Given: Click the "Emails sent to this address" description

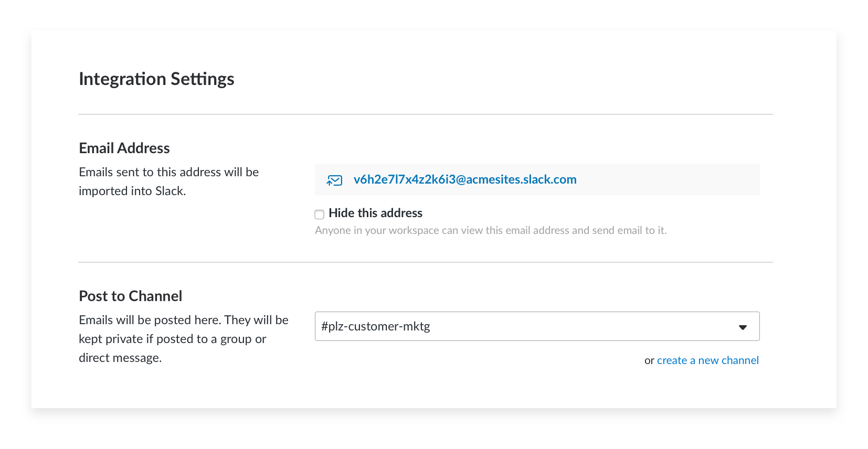Looking at the screenshot, I should [x=169, y=172].
